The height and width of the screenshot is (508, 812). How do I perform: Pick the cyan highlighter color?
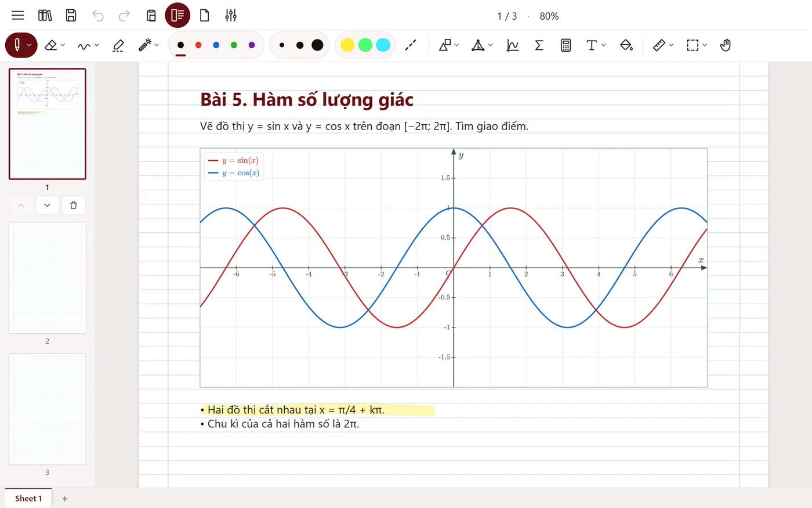pyautogui.click(x=383, y=45)
